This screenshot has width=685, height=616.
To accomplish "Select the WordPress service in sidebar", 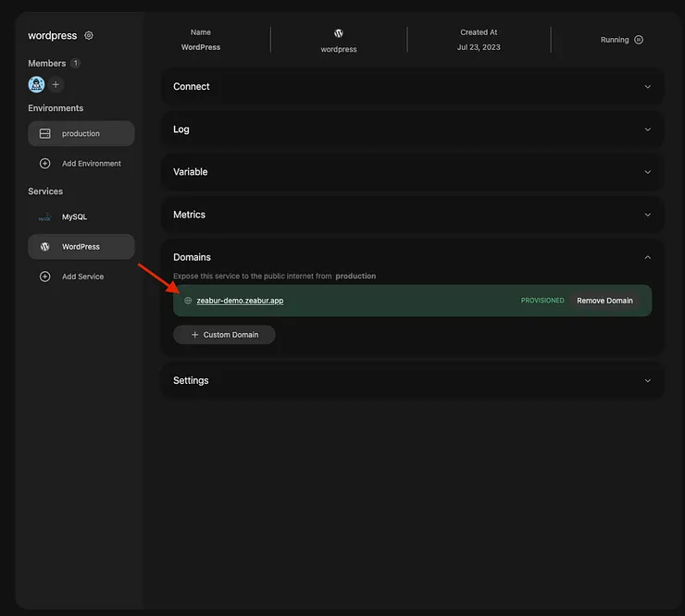I will tap(81, 247).
